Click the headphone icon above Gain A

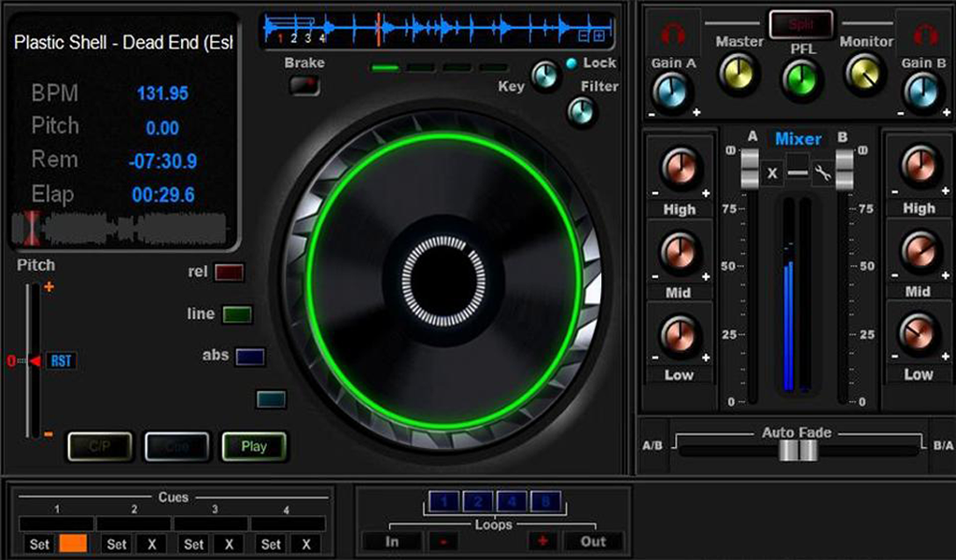coord(672,33)
